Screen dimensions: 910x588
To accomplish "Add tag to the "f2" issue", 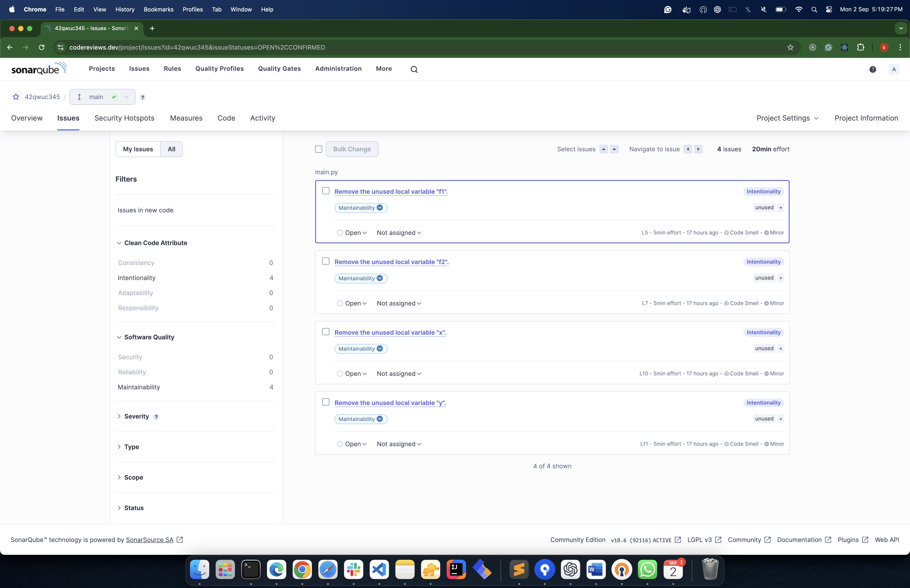I will tap(781, 278).
